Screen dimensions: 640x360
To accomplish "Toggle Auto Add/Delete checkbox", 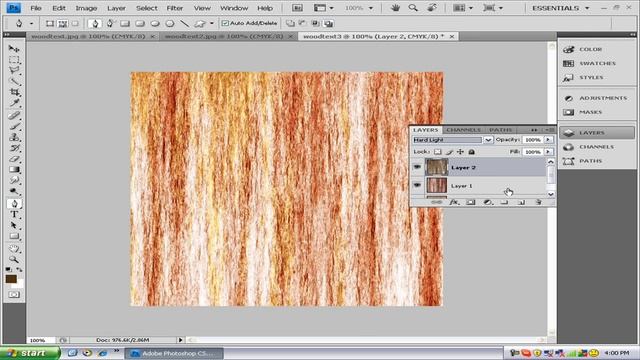I will (x=225, y=23).
